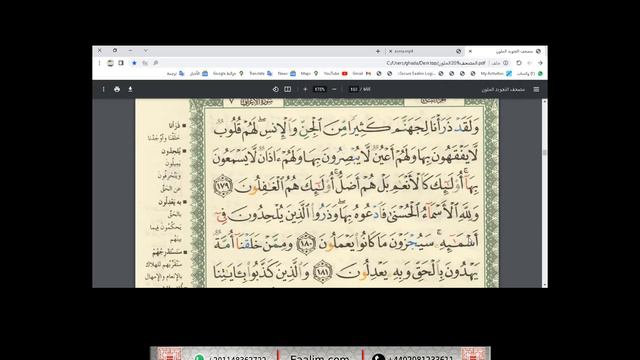Close the active Mushaf PDF tab
The image size is (640, 360).
point(470,51)
